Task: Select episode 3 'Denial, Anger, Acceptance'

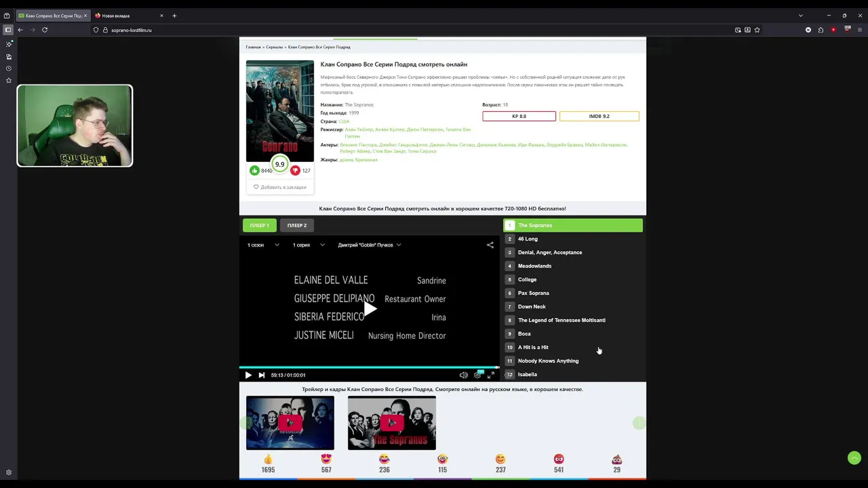Action: (x=573, y=252)
